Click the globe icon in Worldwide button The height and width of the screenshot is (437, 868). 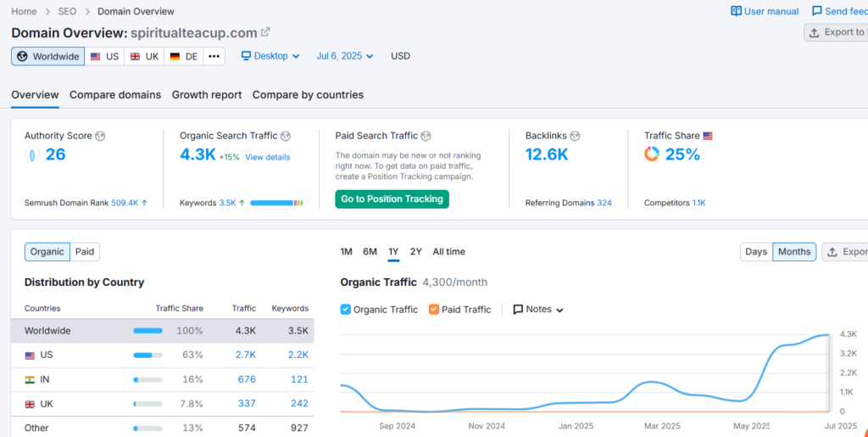tap(22, 57)
